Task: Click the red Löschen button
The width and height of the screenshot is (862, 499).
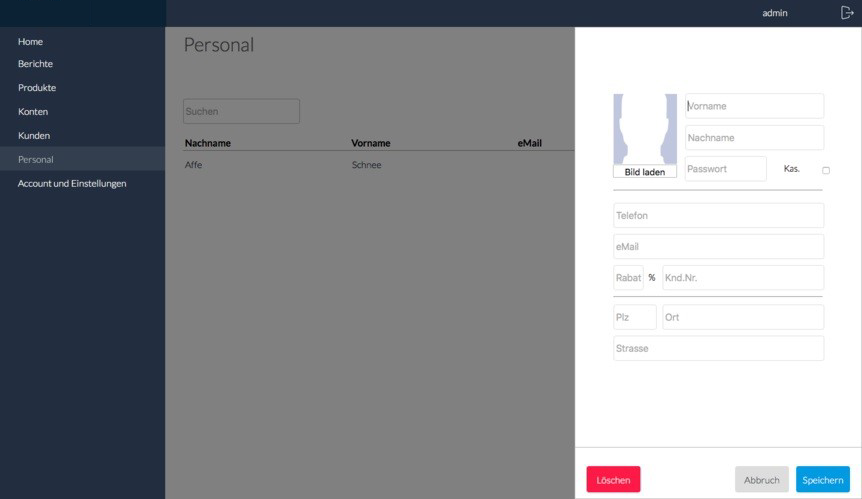Action: 613,480
